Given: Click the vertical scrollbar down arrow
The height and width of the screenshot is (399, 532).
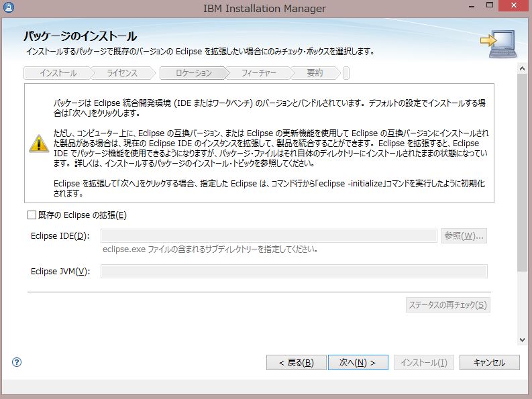Looking at the screenshot, I should coord(522,340).
